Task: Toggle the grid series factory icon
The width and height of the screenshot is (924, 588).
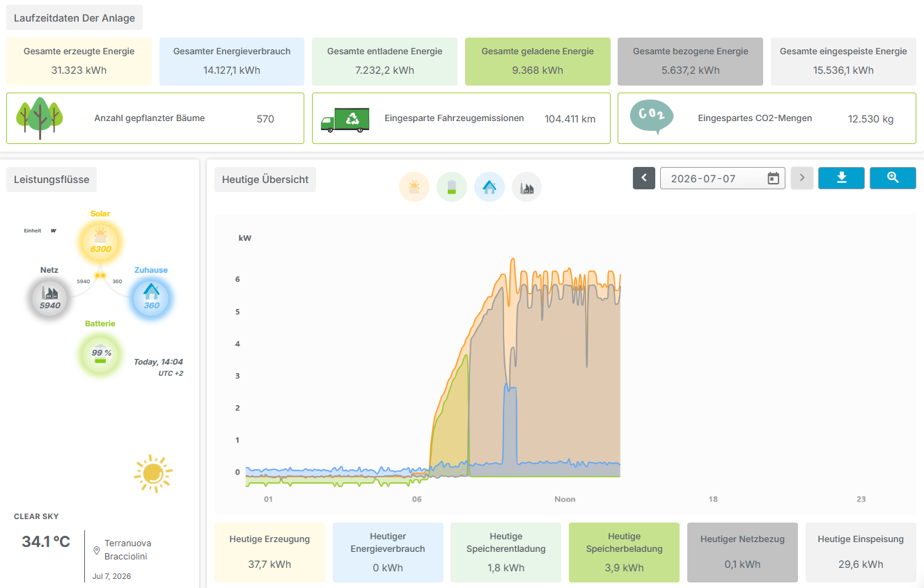Action: click(x=527, y=187)
